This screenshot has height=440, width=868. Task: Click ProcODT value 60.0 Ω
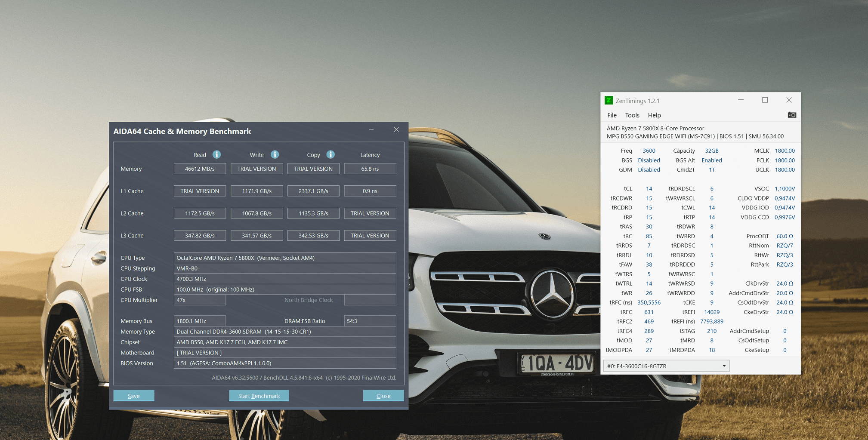[785, 236]
